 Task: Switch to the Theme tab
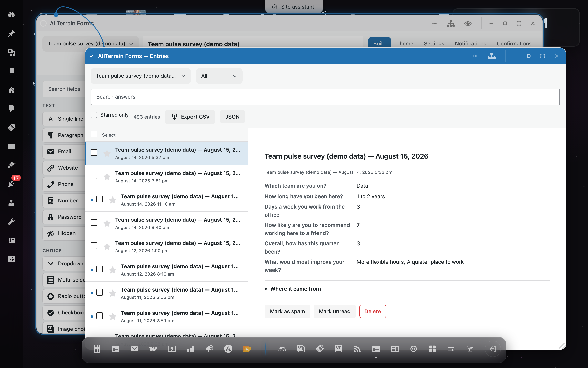point(404,44)
